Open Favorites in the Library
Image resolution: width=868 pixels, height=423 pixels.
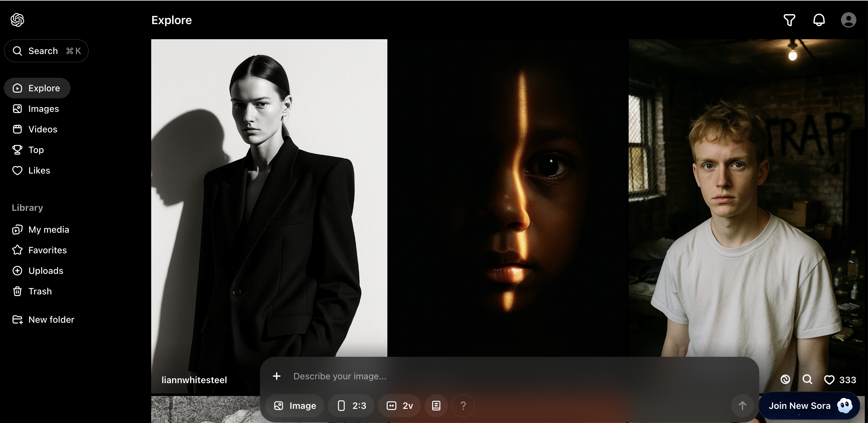pyautogui.click(x=47, y=250)
